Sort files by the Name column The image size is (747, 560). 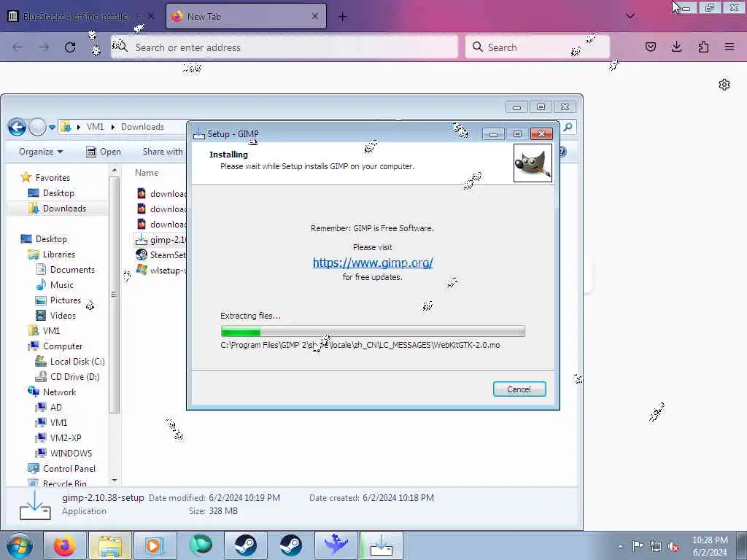pyautogui.click(x=146, y=172)
